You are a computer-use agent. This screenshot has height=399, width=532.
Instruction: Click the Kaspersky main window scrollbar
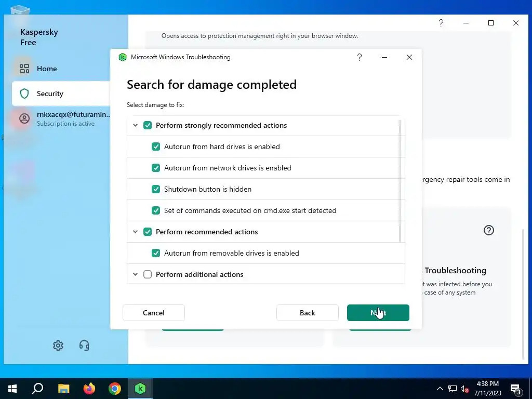(523, 294)
